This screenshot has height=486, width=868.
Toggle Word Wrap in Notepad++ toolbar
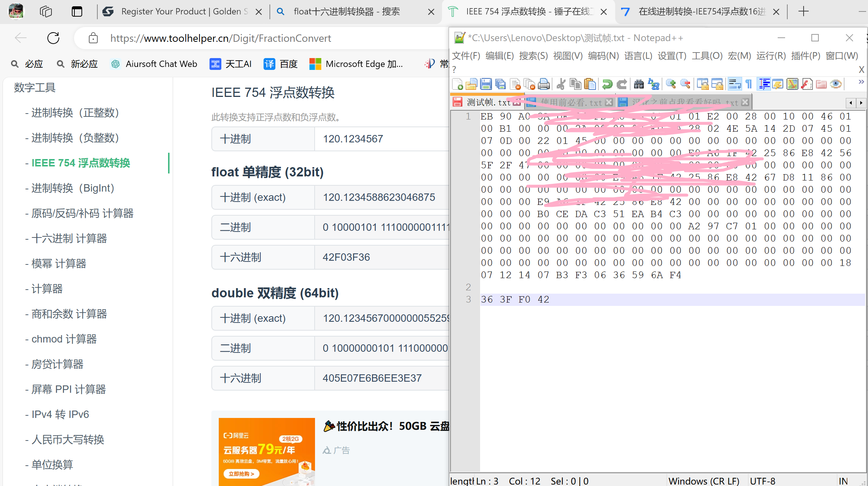click(x=734, y=84)
